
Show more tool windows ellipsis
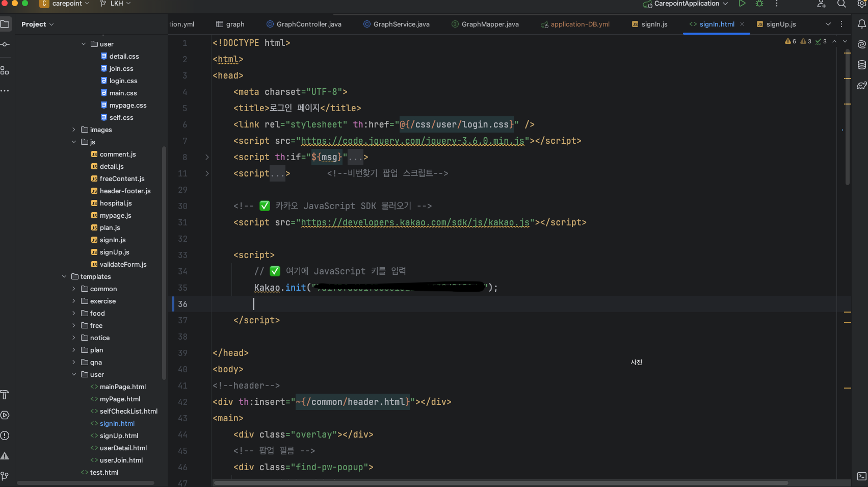(x=5, y=91)
